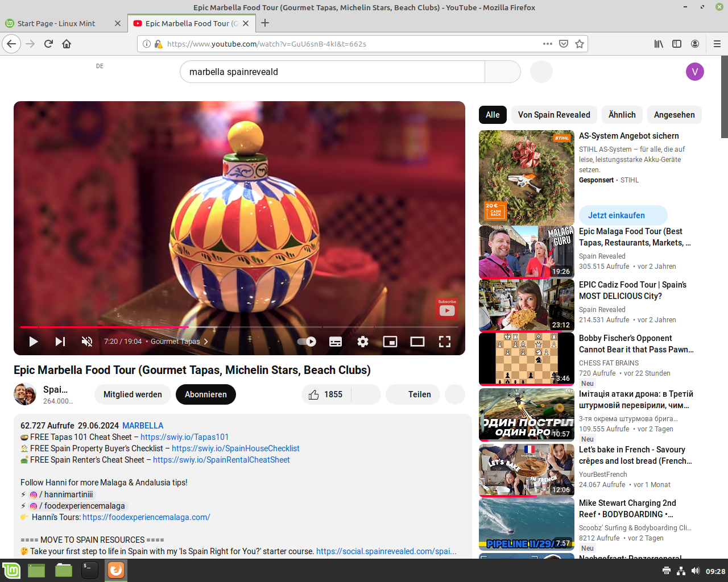
Task: Like the video with thumbs-up 1855
Action: [x=326, y=394]
